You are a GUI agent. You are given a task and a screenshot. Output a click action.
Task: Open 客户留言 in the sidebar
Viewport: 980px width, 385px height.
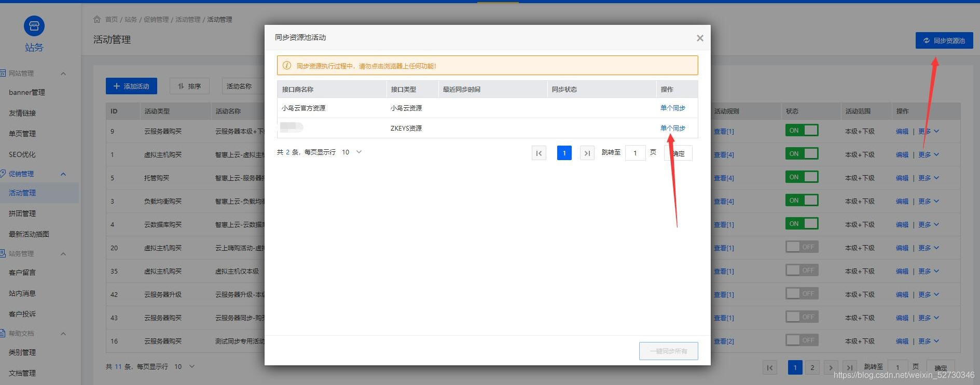coord(22,273)
